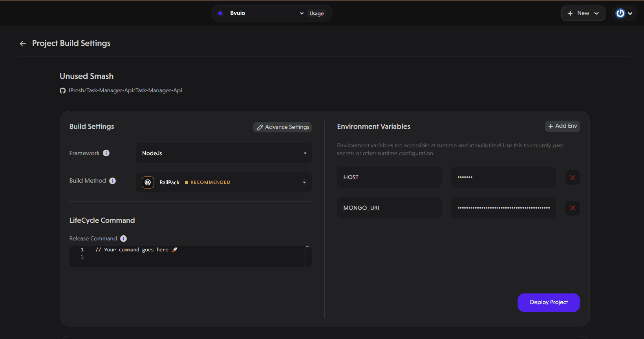Click the Environment Variables heading
Viewport: 644px width, 339px height.
[373, 126]
